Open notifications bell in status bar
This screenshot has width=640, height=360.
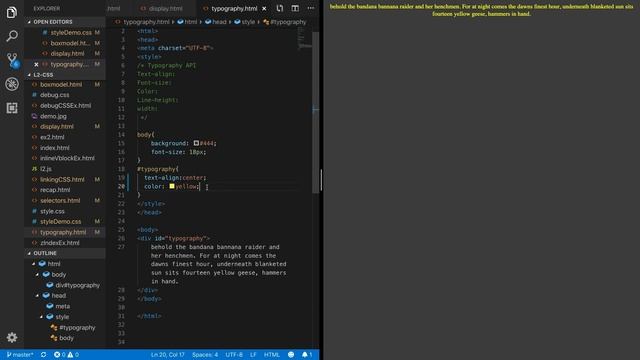(307, 355)
